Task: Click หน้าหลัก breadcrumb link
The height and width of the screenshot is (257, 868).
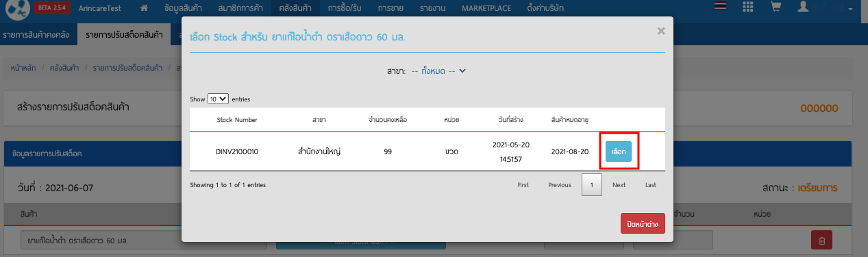Action: coord(24,68)
